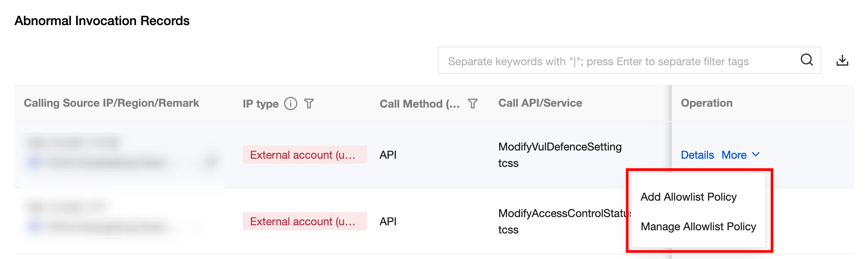Click the IP type info icon
This screenshot has width=868, height=259.
point(291,104)
